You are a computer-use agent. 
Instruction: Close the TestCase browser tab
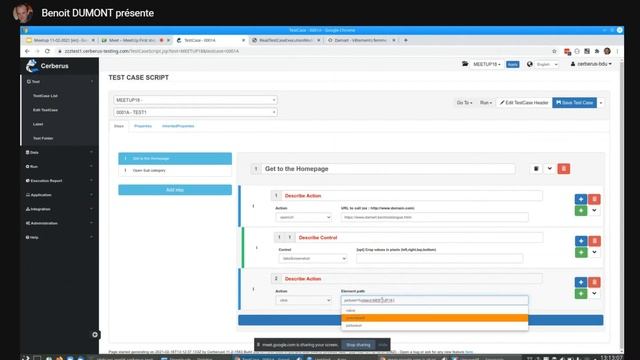click(x=244, y=40)
